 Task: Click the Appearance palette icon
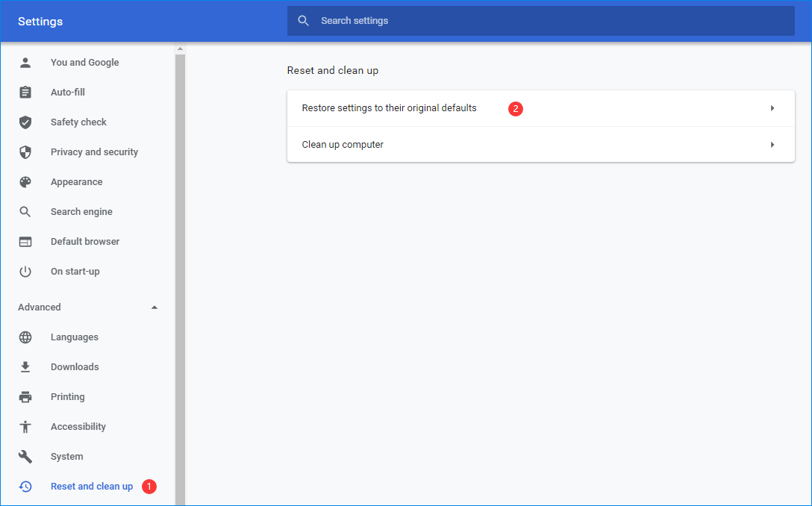click(25, 182)
